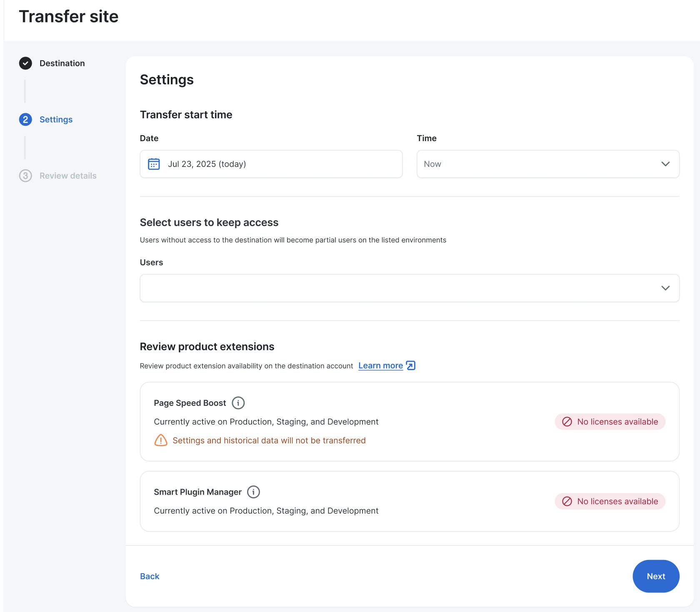Image resolution: width=700 pixels, height=612 pixels.
Task: Click the Smart Plugin Manager info icon
Action: click(x=253, y=492)
